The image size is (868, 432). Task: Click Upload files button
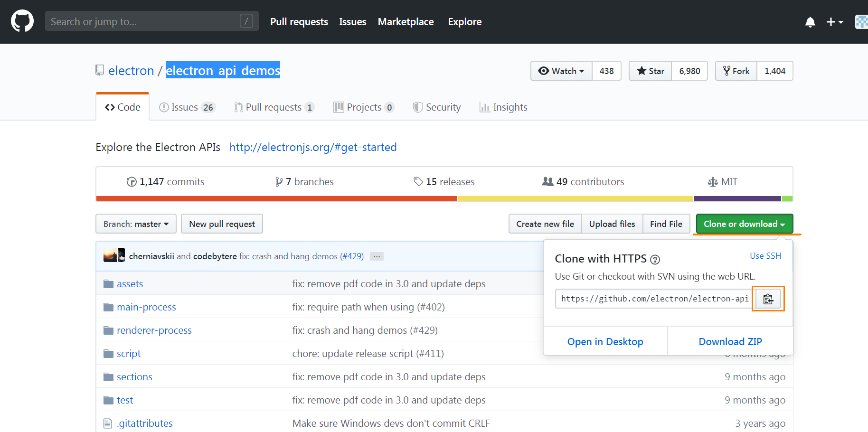tap(612, 224)
